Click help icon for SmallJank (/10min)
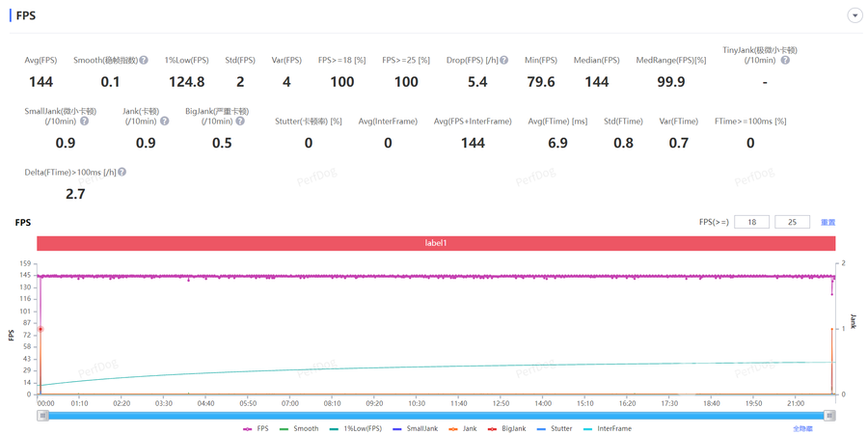868x435 pixels. [84, 122]
